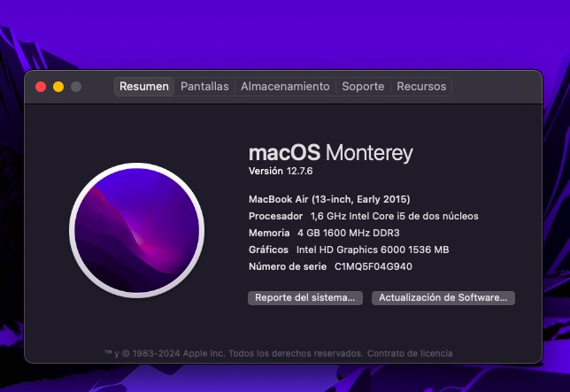Open the Pantallas tab
The width and height of the screenshot is (570, 392).
[x=204, y=87]
